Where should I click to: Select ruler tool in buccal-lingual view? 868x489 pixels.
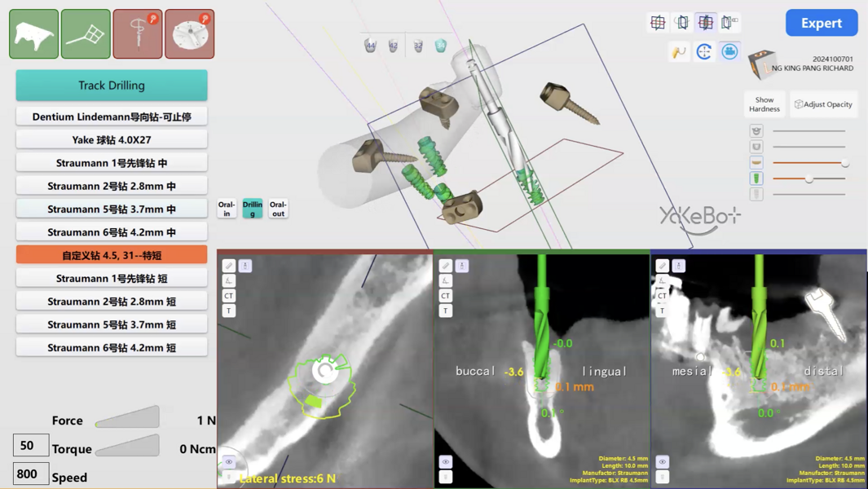click(x=446, y=266)
